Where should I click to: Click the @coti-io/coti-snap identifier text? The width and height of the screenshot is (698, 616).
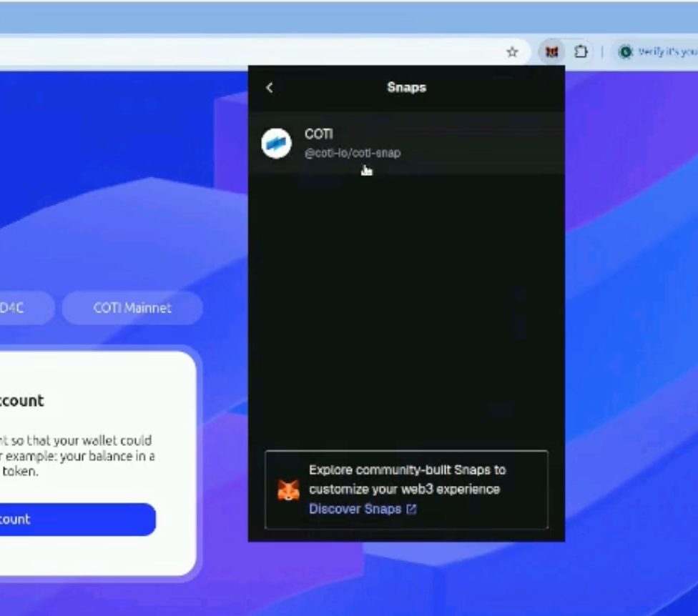point(353,153)
